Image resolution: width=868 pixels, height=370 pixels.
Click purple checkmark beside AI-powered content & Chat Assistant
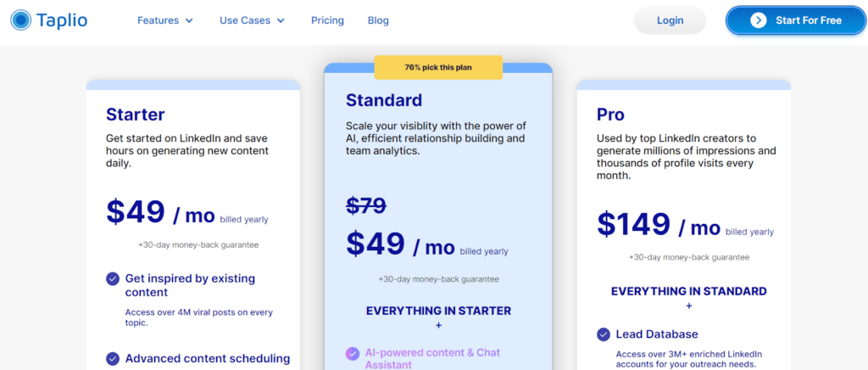pyautogui.click(x=352, y=353)
